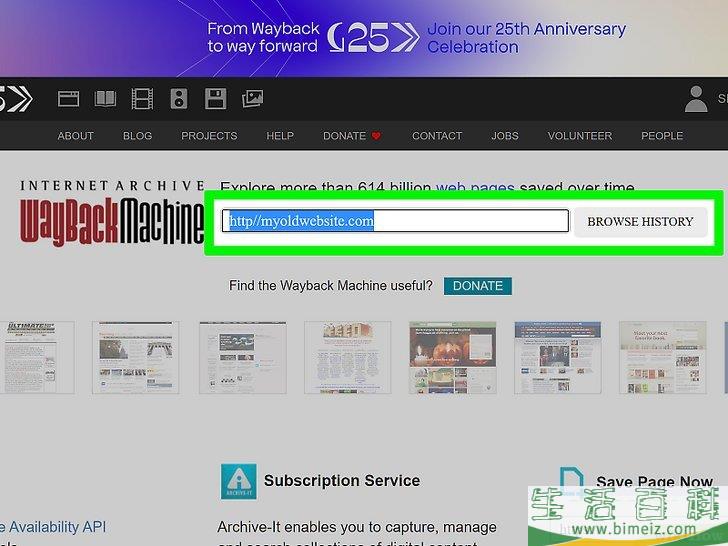Open the Video film-strip icon
728x546 pixels.
click(142, 99)
